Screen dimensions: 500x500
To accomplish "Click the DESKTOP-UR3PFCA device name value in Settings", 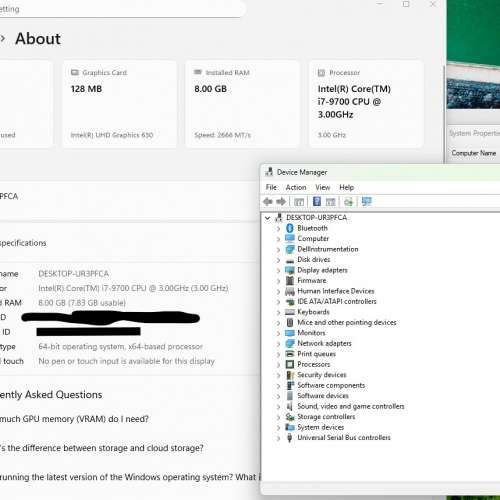I will (x=74, y=274).
